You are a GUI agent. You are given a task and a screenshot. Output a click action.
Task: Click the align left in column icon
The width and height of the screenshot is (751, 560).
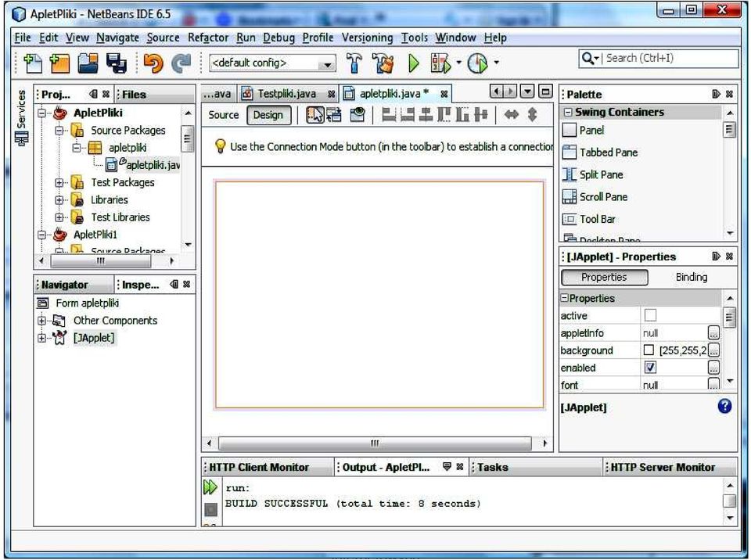[389, 115]
